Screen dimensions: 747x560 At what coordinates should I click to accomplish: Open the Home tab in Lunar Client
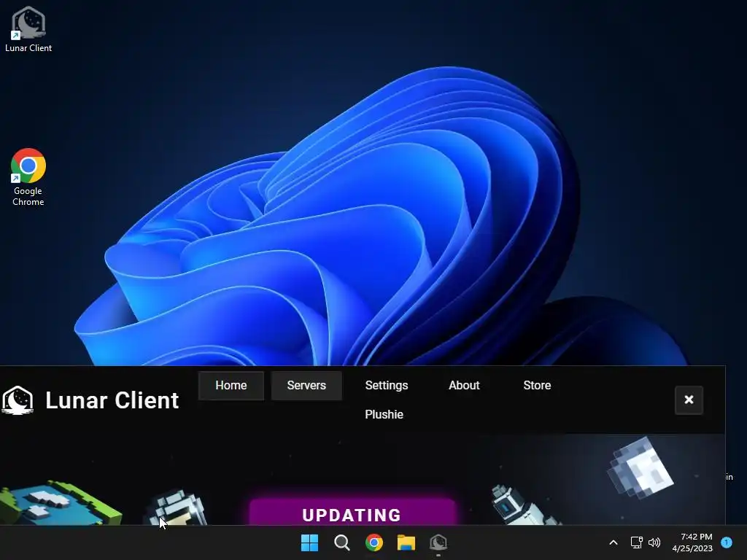[x=231, y=385]
